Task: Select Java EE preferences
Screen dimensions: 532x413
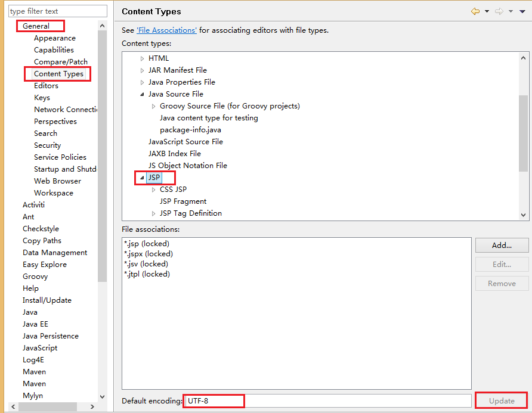Action: [x=35, y=324]
